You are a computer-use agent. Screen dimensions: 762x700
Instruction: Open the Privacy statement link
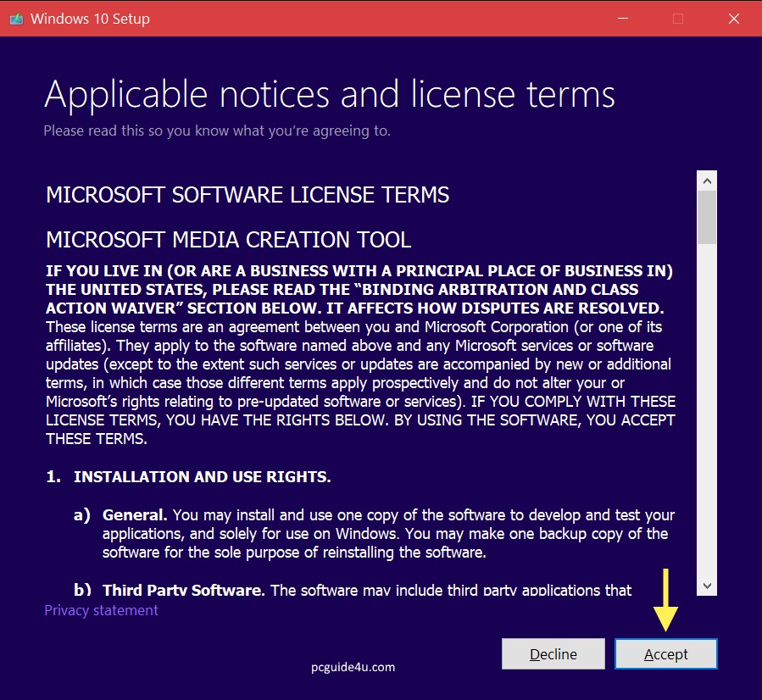click(x=101, y=610)
